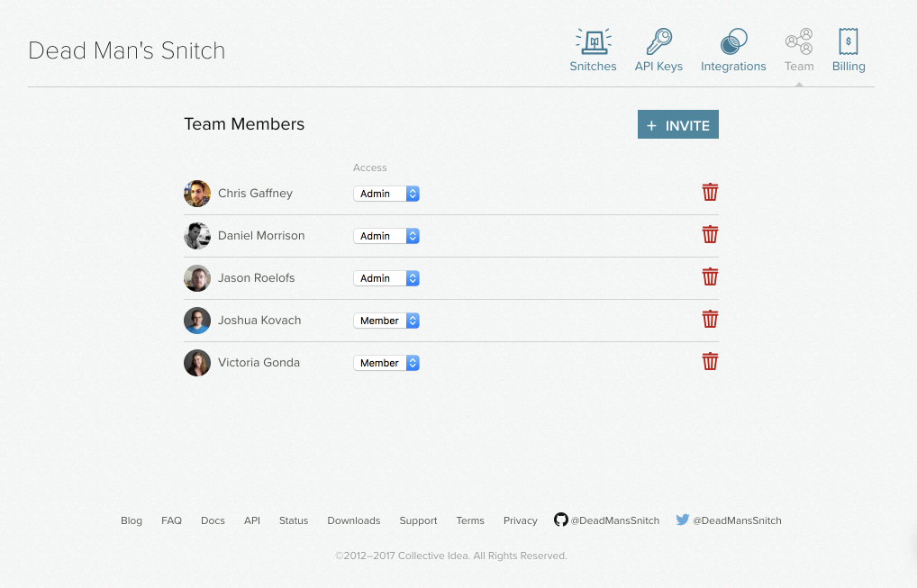Open Jason Roelofs' Admin access selector
The width and height of the screenshot is (917, 588).
(x=386, y=277)
